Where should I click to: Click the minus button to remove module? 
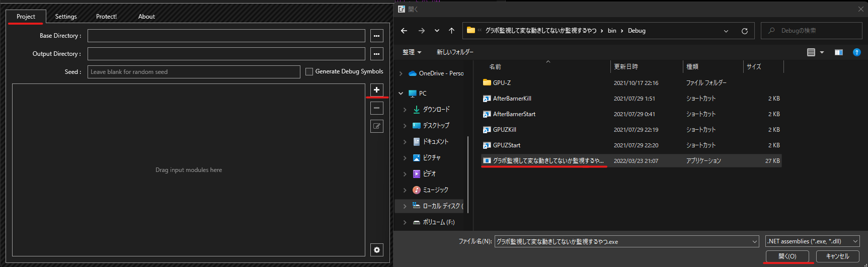[376, 108]
